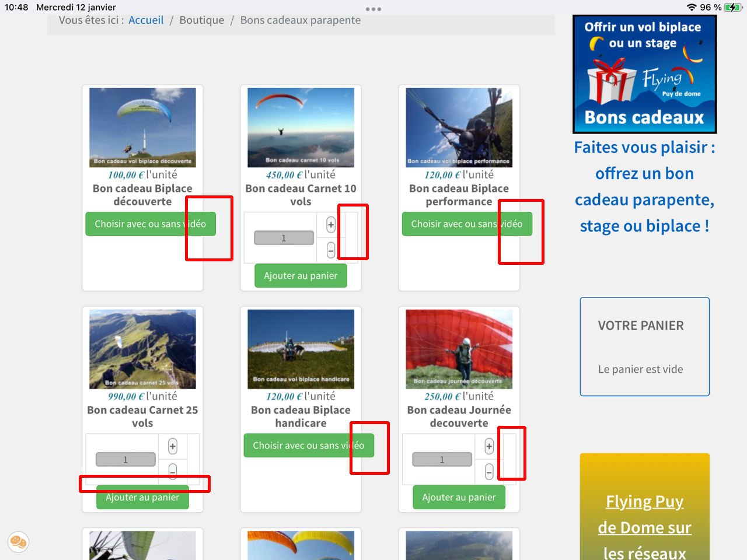
Task: Tap the battery charging icon
Action: point(732,7)
